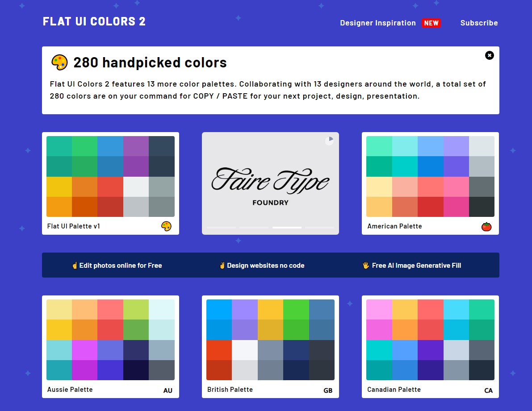Pick the deep violet swatch in Canadian Palette
This screenshot has height=411, width=532.
[x=430, y=350]
